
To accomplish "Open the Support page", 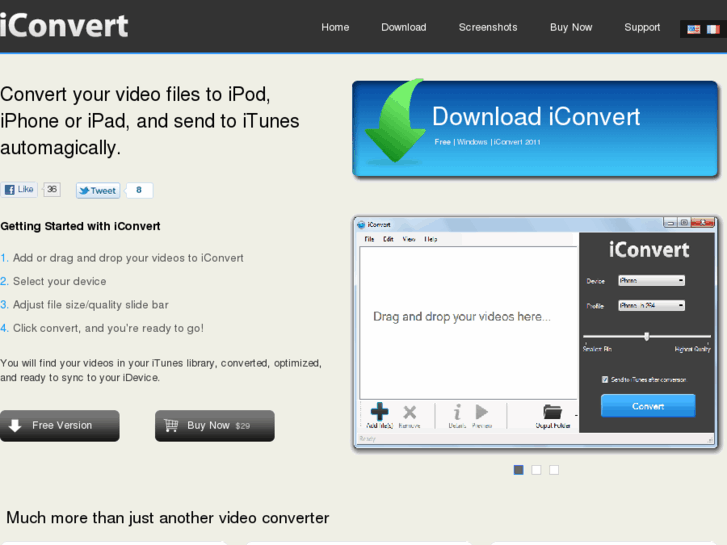I will click(642, 27).
